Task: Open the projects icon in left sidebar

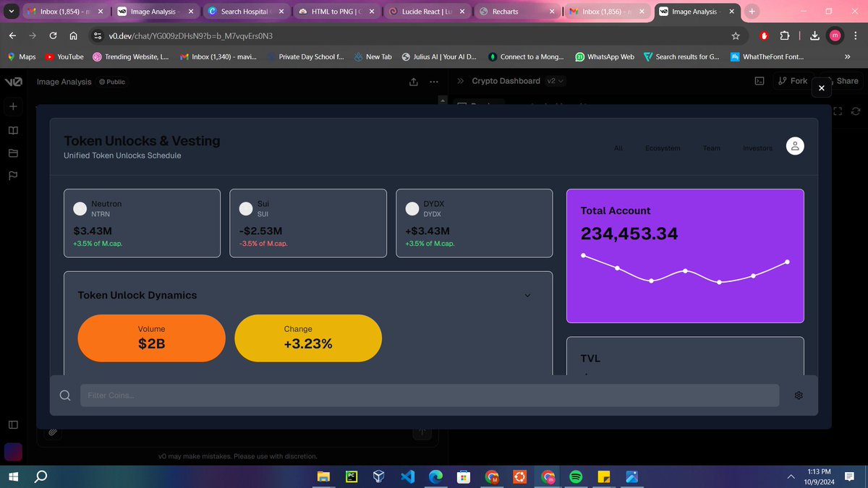Action: [x=13, y=153]
